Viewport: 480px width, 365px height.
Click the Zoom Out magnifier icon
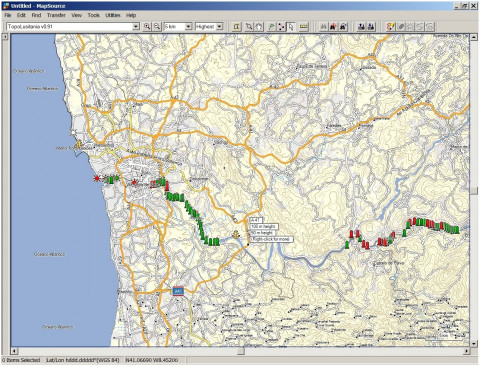[x=157, y=27]
